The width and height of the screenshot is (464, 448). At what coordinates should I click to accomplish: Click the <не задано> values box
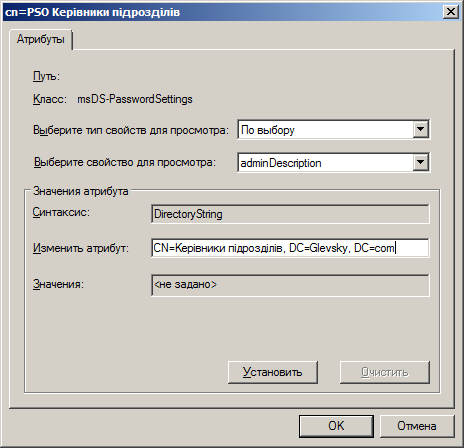click(x=290, y=285)
